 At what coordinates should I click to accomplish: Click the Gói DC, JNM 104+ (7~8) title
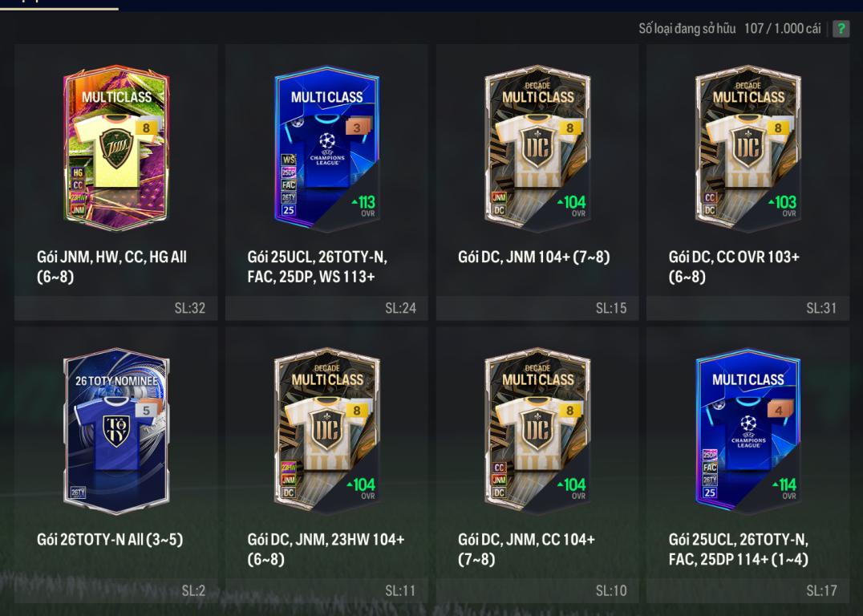tap(534, 257)
